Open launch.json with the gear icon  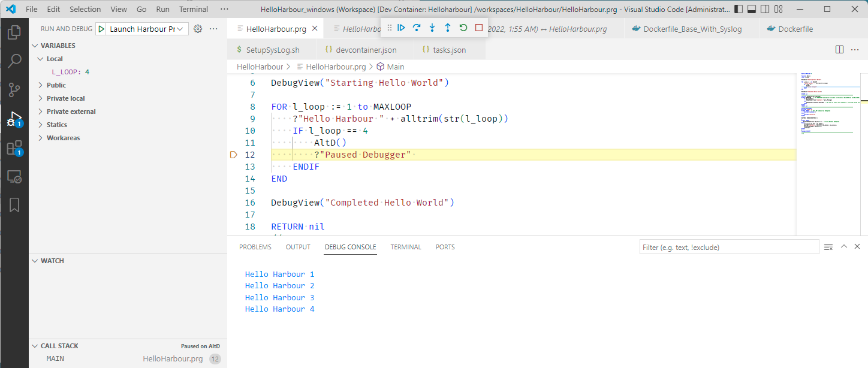(x=198, y=29)
